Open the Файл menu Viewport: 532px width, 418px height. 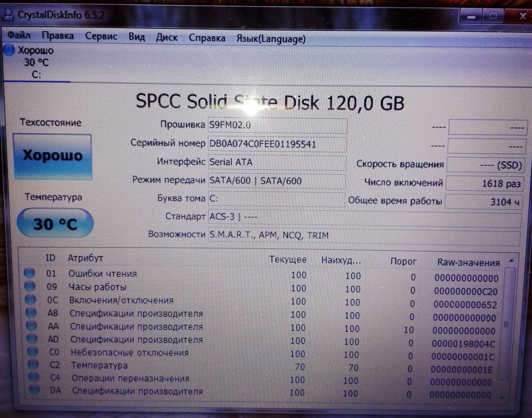19,35
